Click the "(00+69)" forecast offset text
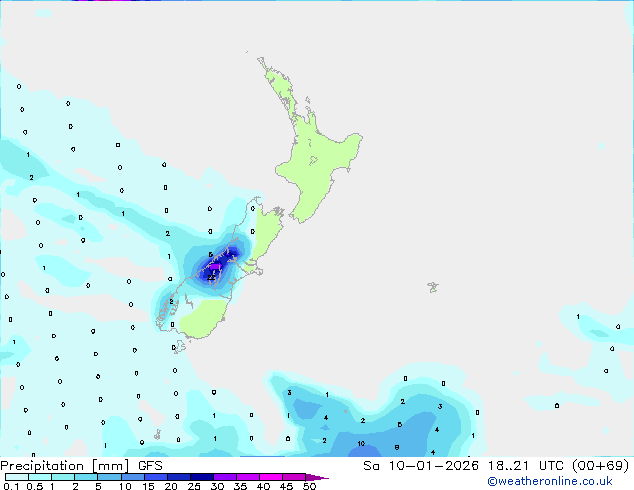 point(601,466)
